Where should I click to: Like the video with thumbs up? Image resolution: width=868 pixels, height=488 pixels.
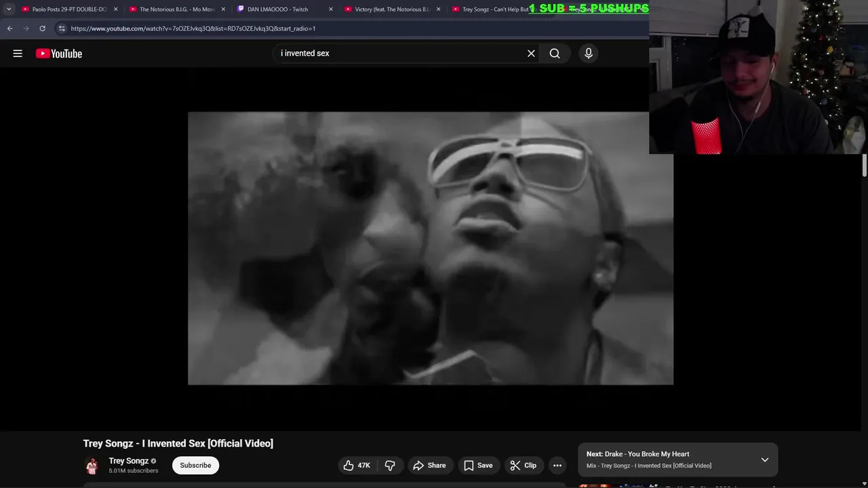pyautogui.click(x=357, y=466)
